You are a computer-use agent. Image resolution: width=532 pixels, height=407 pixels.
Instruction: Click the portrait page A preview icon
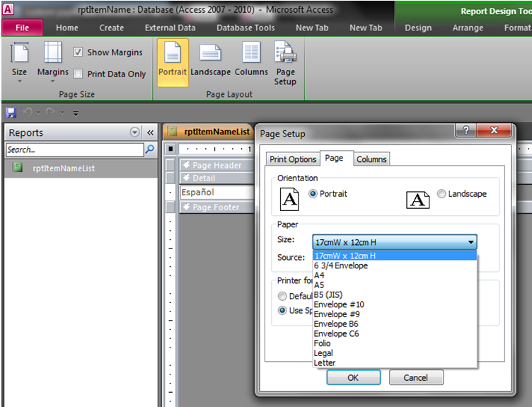289,200
